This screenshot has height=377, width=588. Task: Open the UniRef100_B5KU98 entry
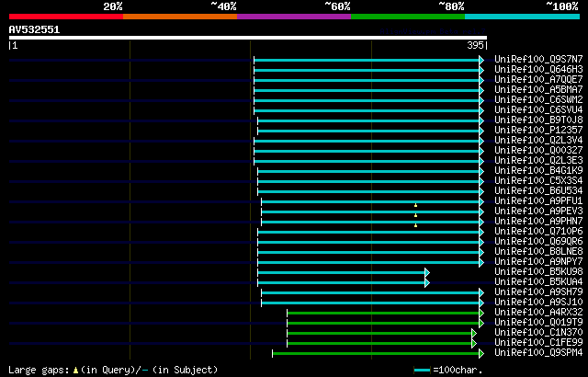pyautogui.click(x=538, y=272)
